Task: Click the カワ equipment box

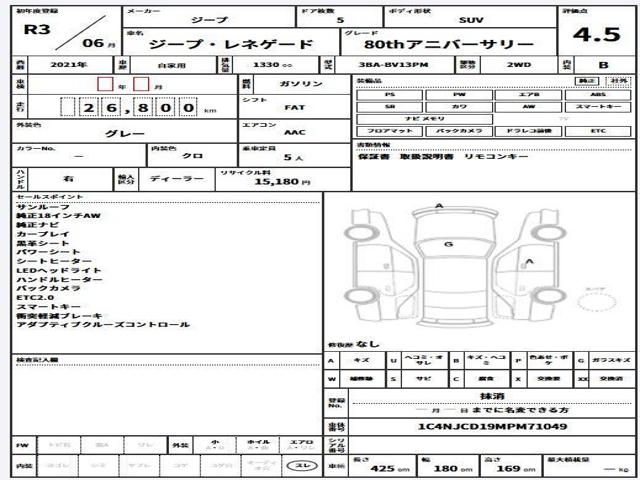Action: 459,107
